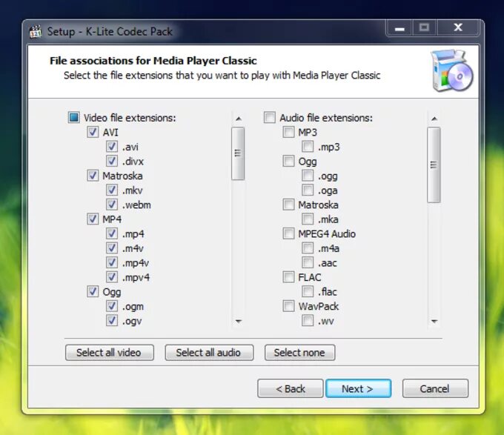Screen dimensions: 504x435
Task: Click the audio list scrollbar thumb
Action: [434, 165]
